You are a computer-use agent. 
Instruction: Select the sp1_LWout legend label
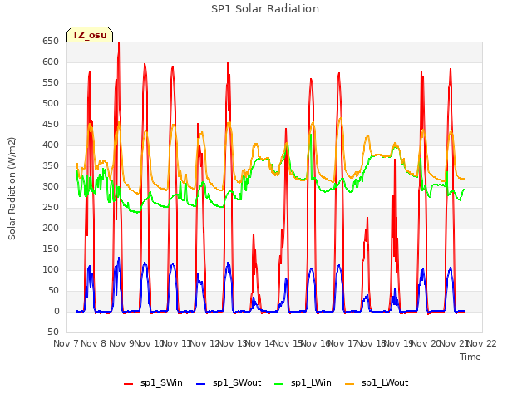pyautogui.click(x=385, y=383)
